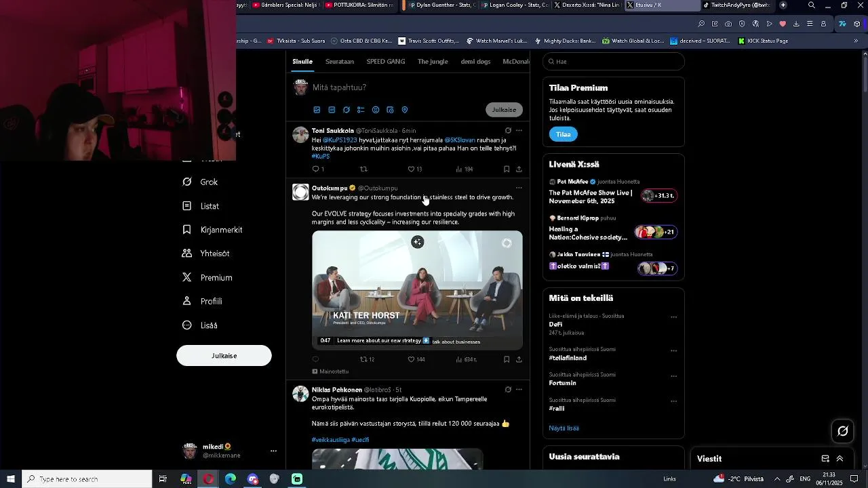This screenshot has width=868, height=488.
Task: Play the Outokumpu video thumbnail
Action: point(417,290)
